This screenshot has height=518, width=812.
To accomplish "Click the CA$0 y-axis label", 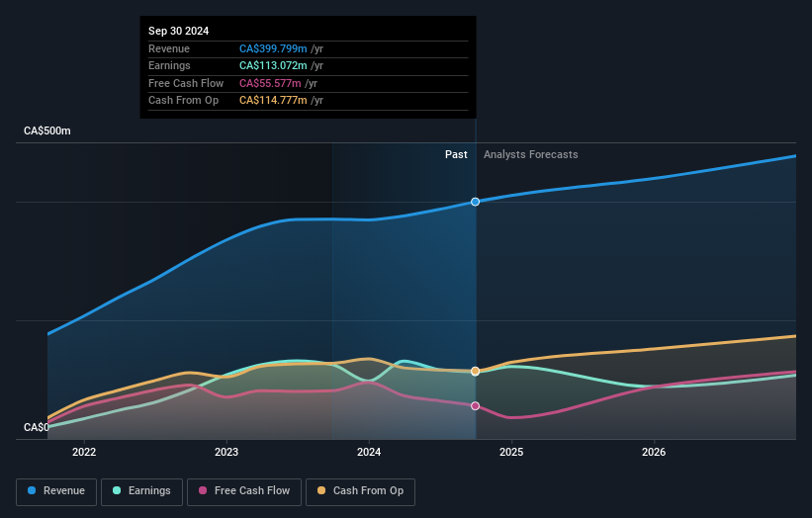I will (x=37, y=427).
